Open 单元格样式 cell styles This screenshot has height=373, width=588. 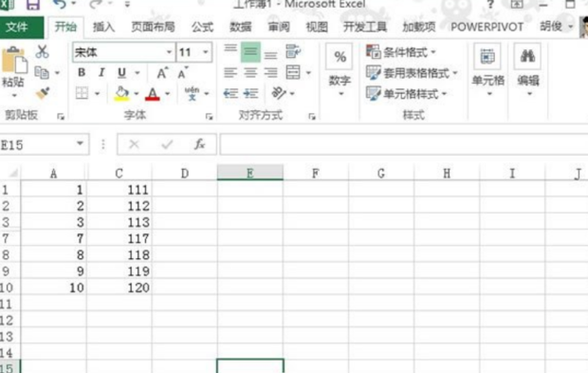click(407, 93)
